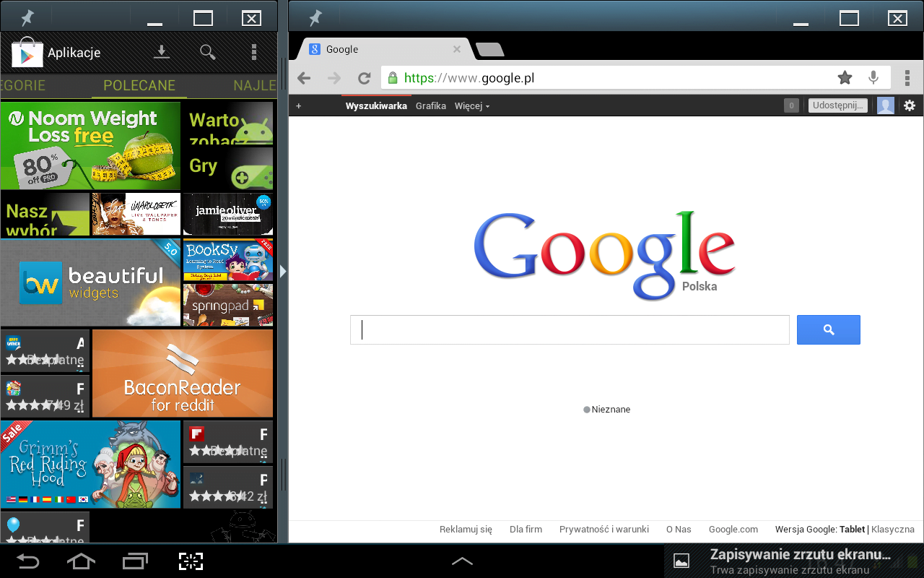This screenshot has width=924, height=578.
Task: Expand the Więcej dropdown
Action: click(472, 105)
